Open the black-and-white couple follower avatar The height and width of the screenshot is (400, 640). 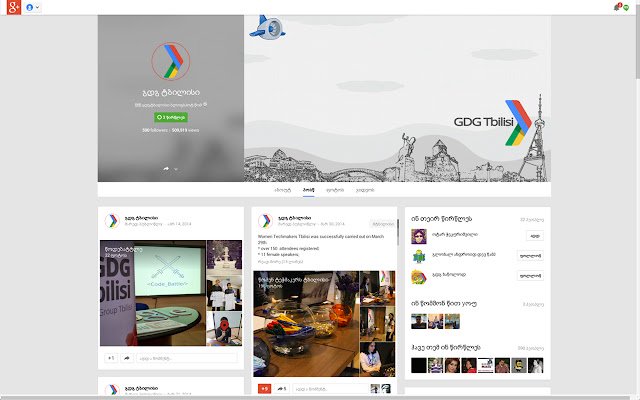tap(536, 365)
